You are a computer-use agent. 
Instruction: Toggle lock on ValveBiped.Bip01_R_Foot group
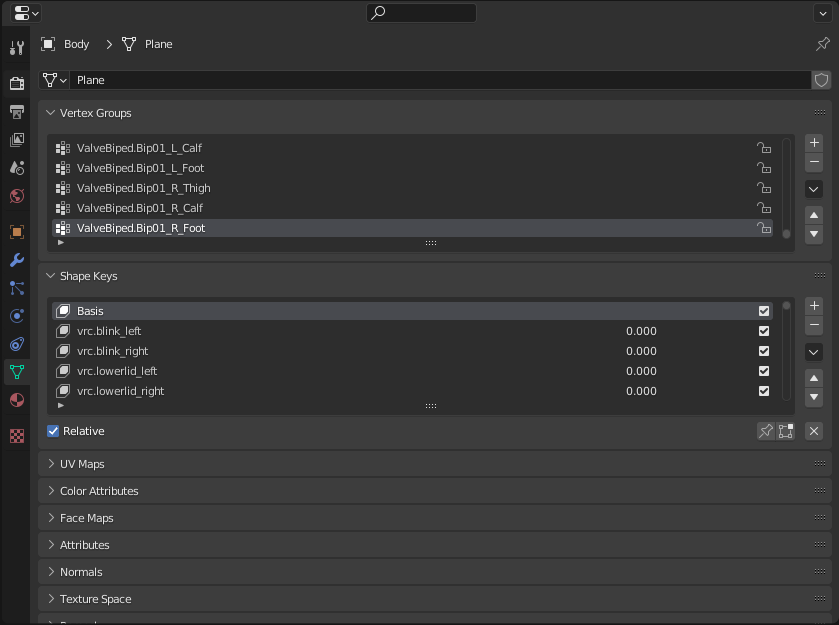pyautogui.click(x=764, y=228)
